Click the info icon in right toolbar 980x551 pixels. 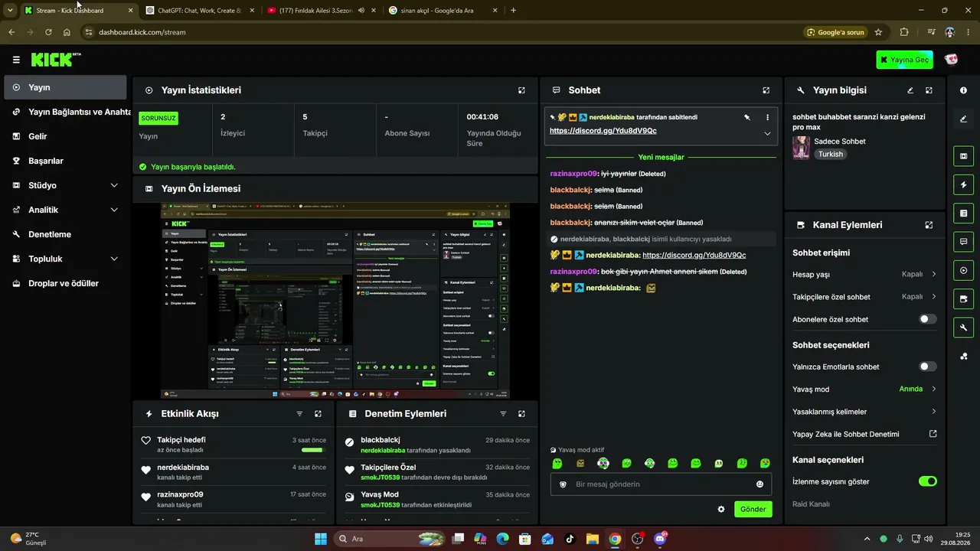pos(963,90)
